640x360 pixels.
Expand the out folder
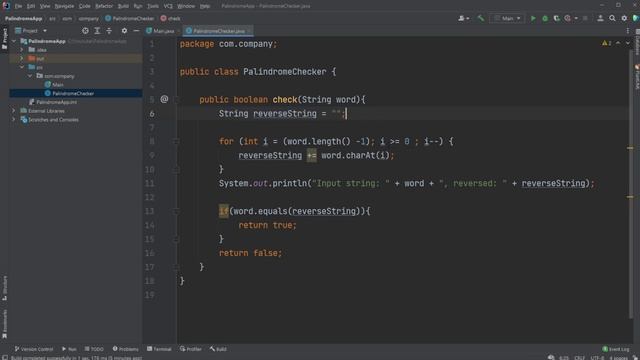pos(22,58)
